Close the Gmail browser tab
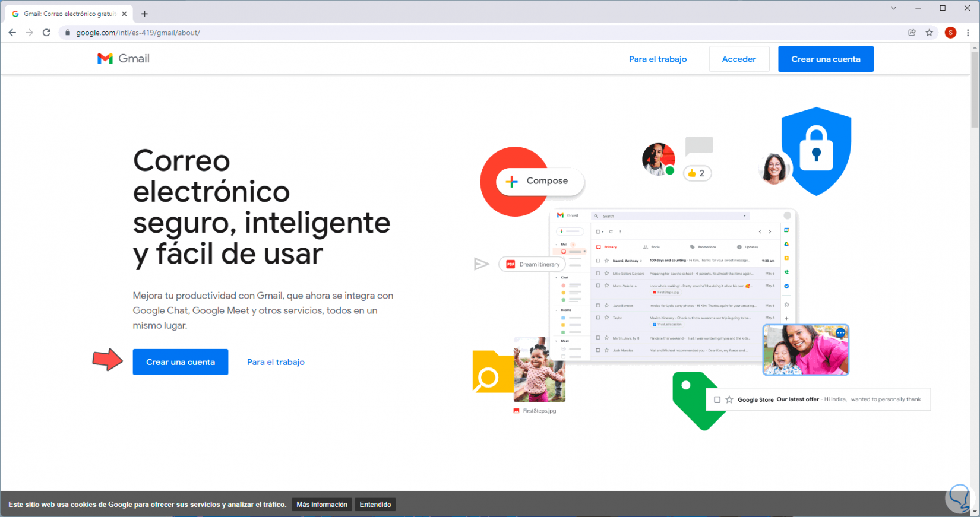 pyautogui.click(x=124, y=14)
